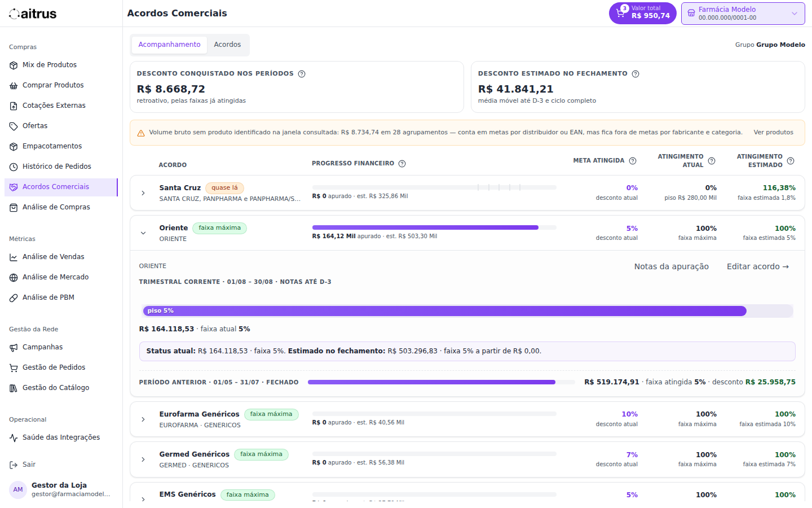Click Germed Genéricos faixa máxima badge
Viewport: 812px width, 508px height.
coord(261,454)
